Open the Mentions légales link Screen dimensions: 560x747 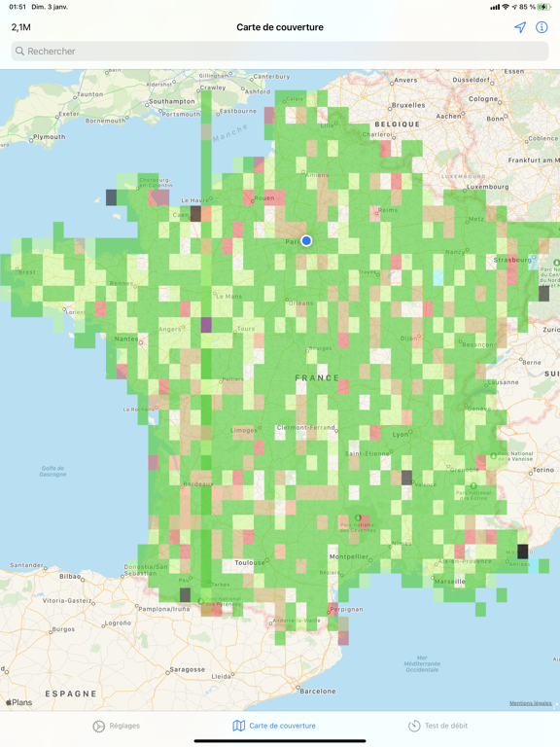[531, 703]
